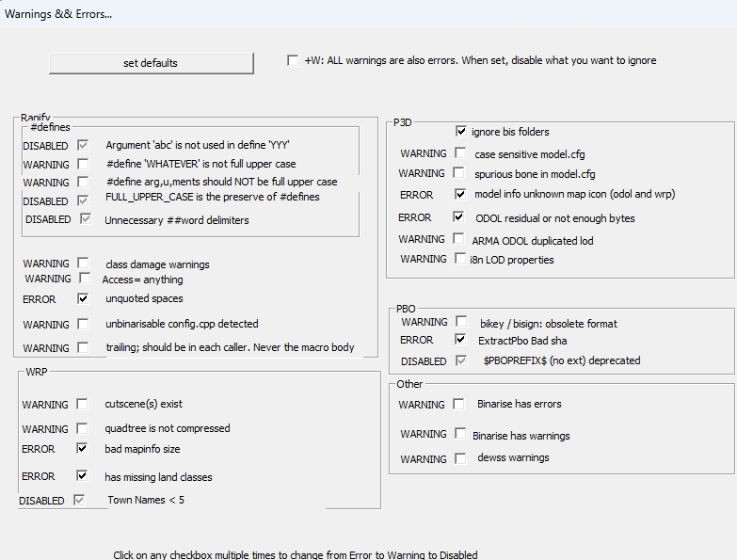The width and height of the screenshot is (737, 560).
Task: Toggle the unquoted spaces checkbox
Action: [84, 299]
